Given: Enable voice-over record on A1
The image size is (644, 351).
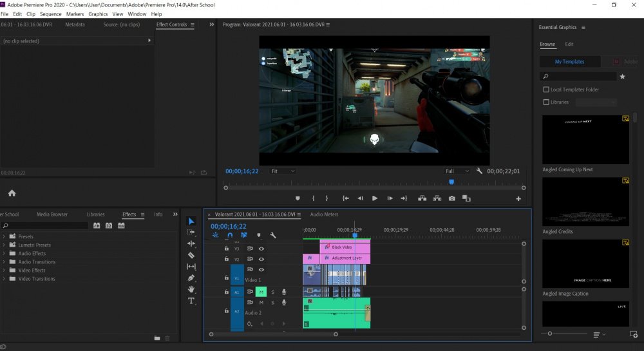Looking at the screenshot, I should (284, 292).
